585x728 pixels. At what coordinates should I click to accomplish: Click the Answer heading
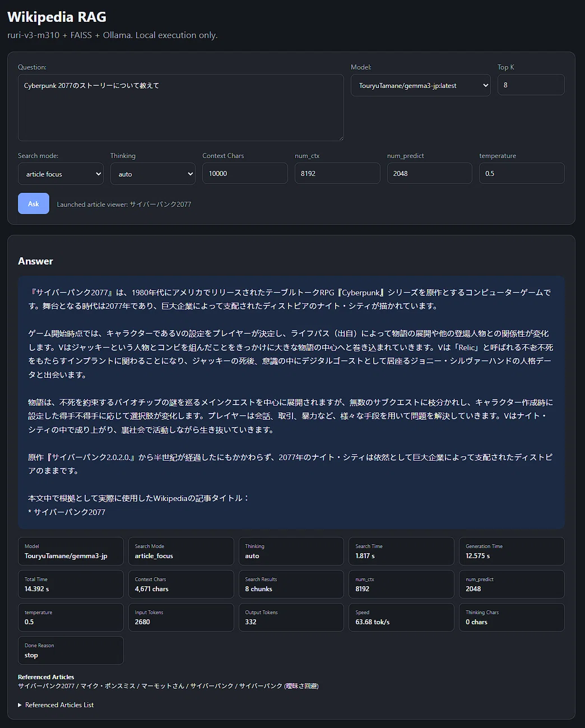35,261
